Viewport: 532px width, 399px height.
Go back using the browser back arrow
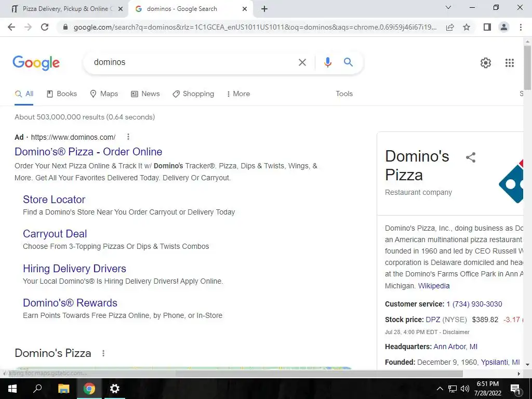[11, 27]
